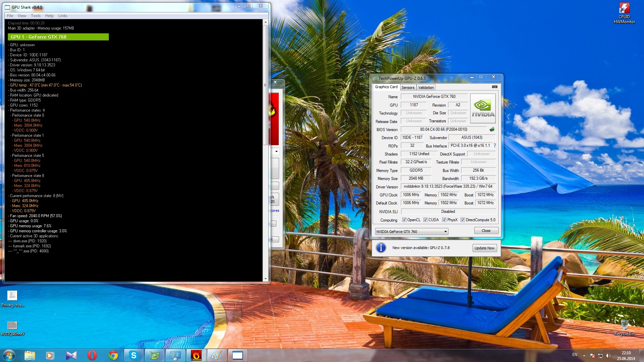Screen dimensions: 644x362
Task: Show hidden system tray icons arrow
Action: point(584,355)
